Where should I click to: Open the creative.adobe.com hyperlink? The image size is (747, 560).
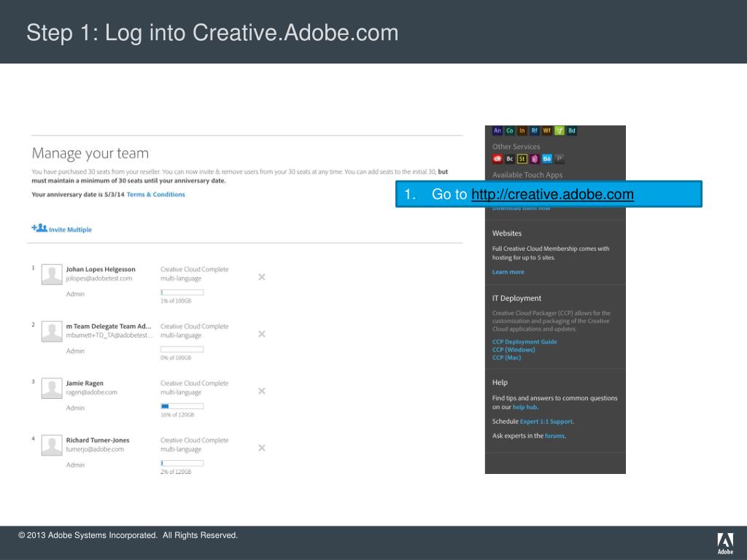coord(552,194)
